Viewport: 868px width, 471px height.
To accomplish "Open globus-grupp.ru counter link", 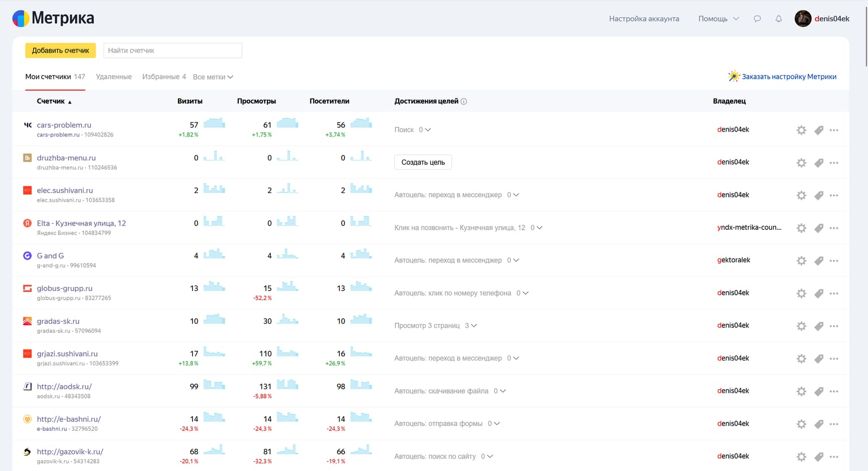I will pos(65,288).
